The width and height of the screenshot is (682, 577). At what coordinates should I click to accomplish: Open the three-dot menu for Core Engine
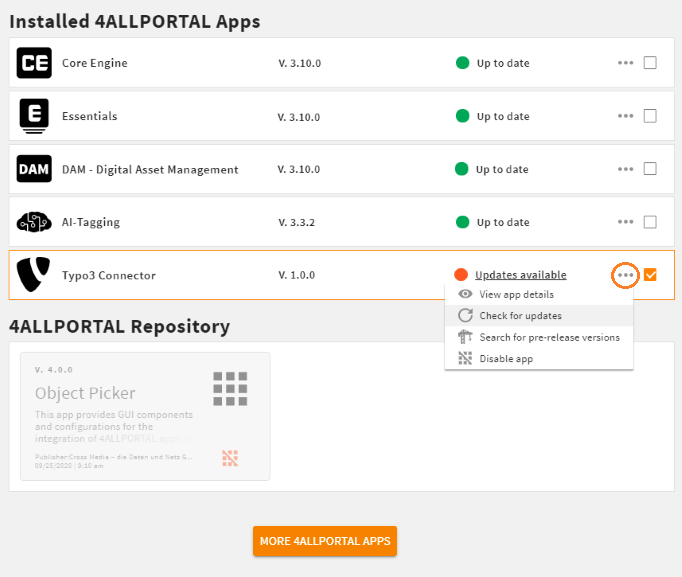(625, 63)
